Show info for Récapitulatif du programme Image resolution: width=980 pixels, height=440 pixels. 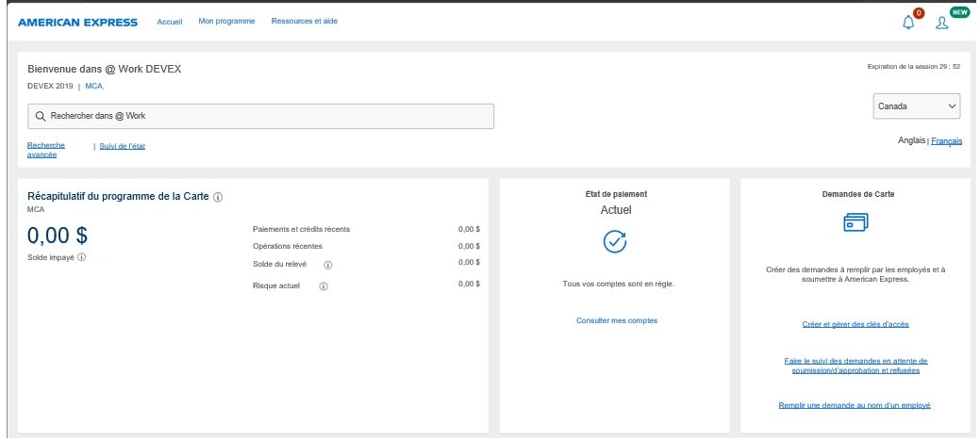coord(218,196)
